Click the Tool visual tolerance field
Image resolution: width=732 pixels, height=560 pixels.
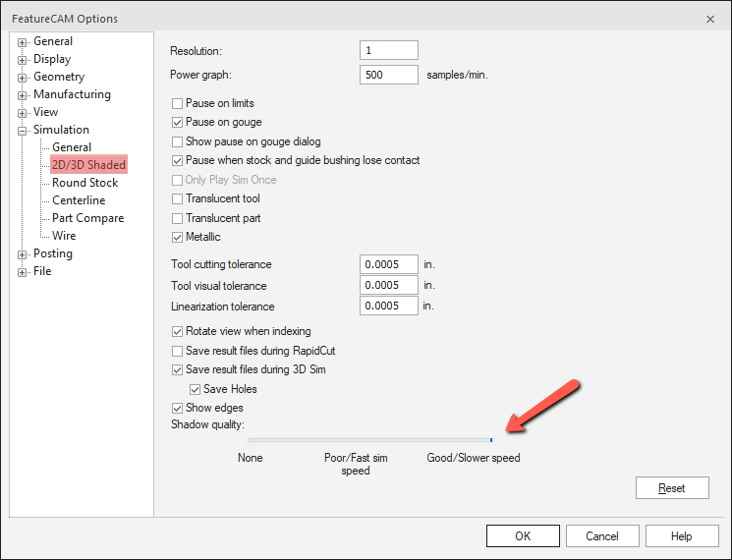389,285
